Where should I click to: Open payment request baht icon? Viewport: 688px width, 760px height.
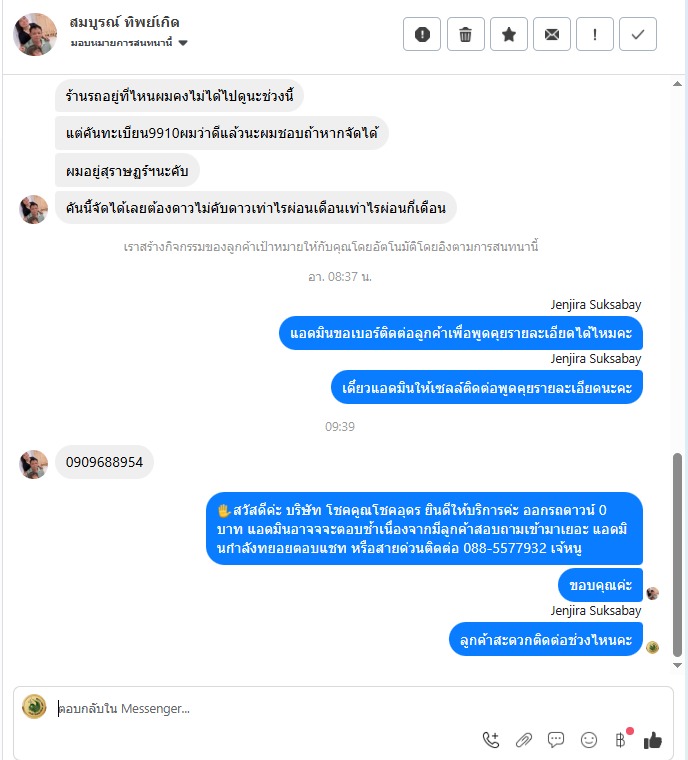pos(621,740)
